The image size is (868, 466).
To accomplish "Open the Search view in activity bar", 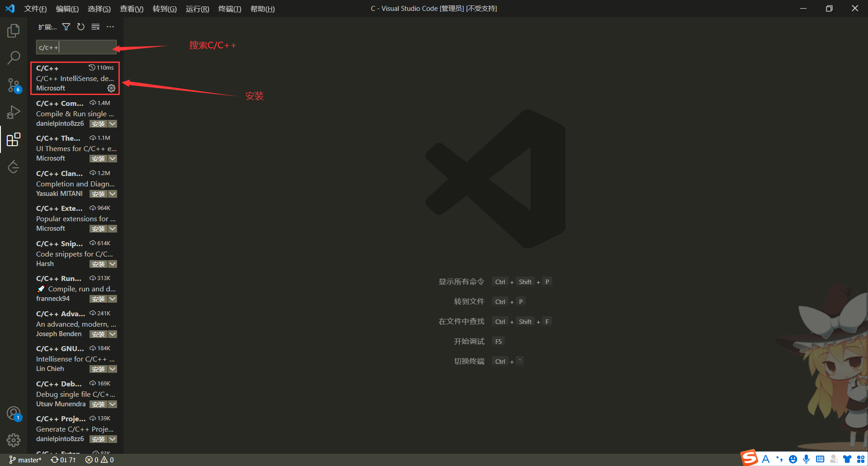I will (x=14, y=57).
